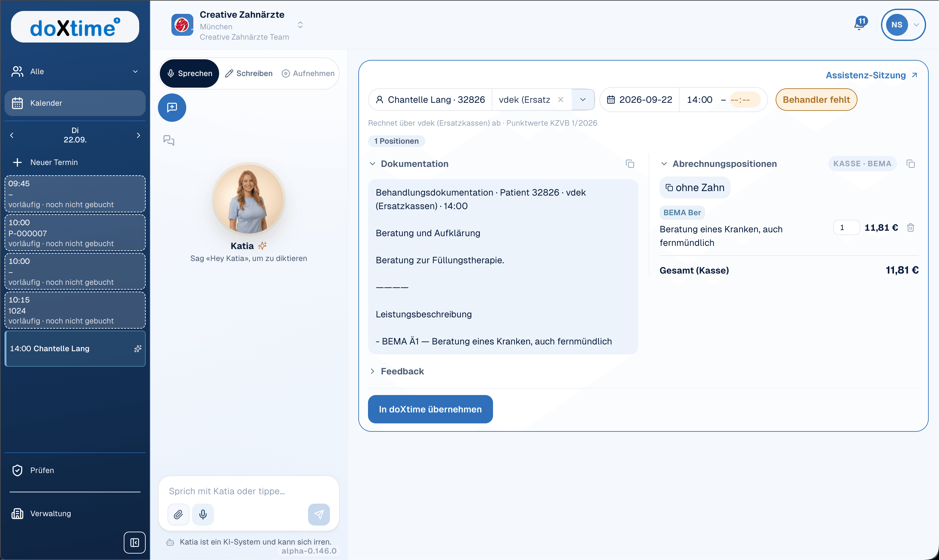Delete the BEMA Ber billing position
Viewport: 939px width, 560px height.
pyautogui.click(x=911, y=227)
